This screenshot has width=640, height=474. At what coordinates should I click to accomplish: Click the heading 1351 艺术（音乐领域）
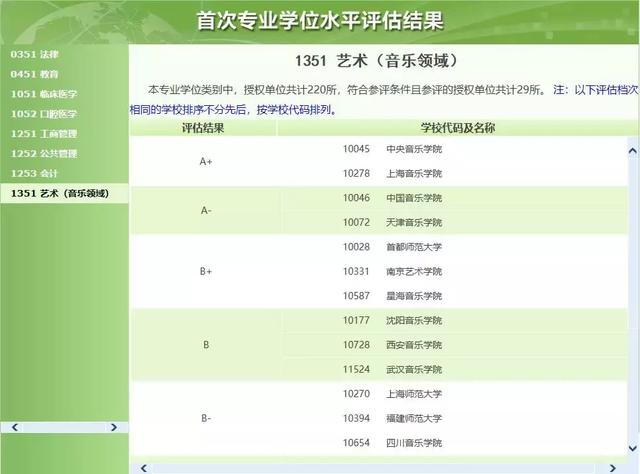click(x=376, y=61)
